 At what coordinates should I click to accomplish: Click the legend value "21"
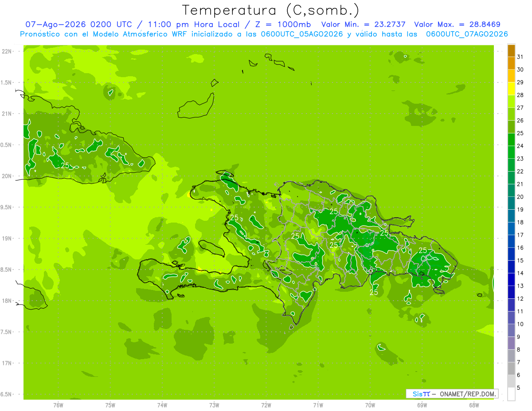pyautogui.click(x=520, y=184)
